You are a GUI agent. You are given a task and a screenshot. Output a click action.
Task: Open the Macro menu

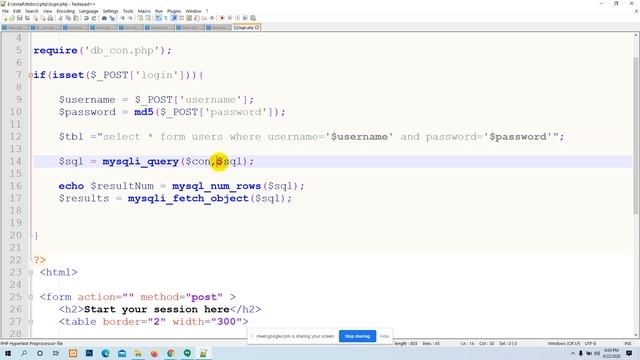(144, 11)
